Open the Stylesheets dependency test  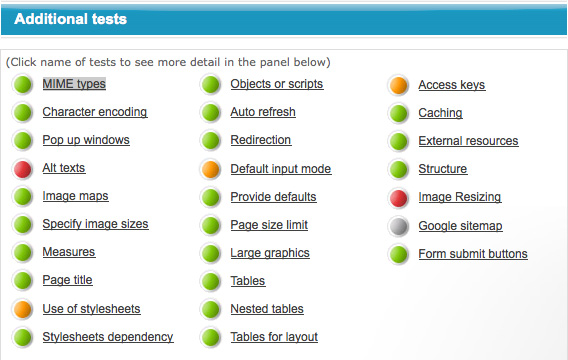108,337
